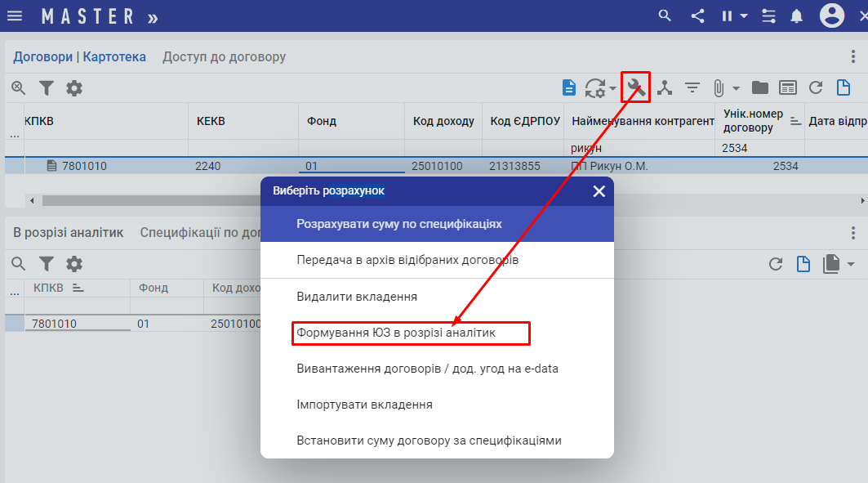
Task: Switch to 'Доступ до договору' tab
Action: (x=224, y=57)
